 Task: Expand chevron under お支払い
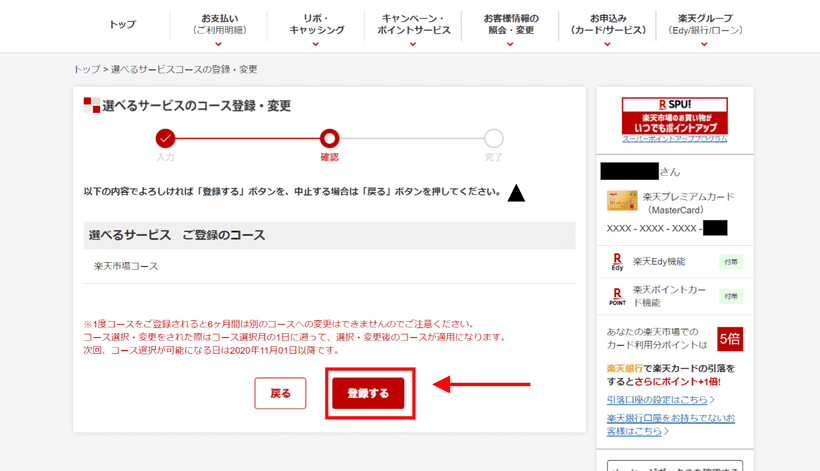(219, 44)
